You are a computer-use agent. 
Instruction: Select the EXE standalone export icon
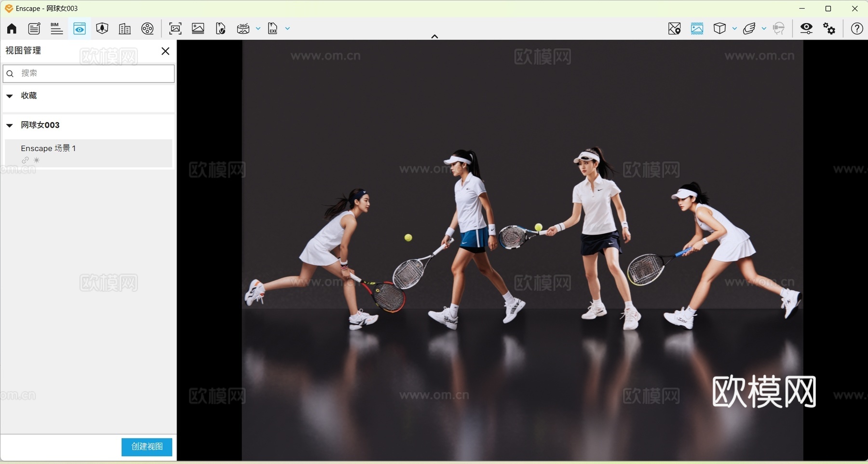[272, 29]
